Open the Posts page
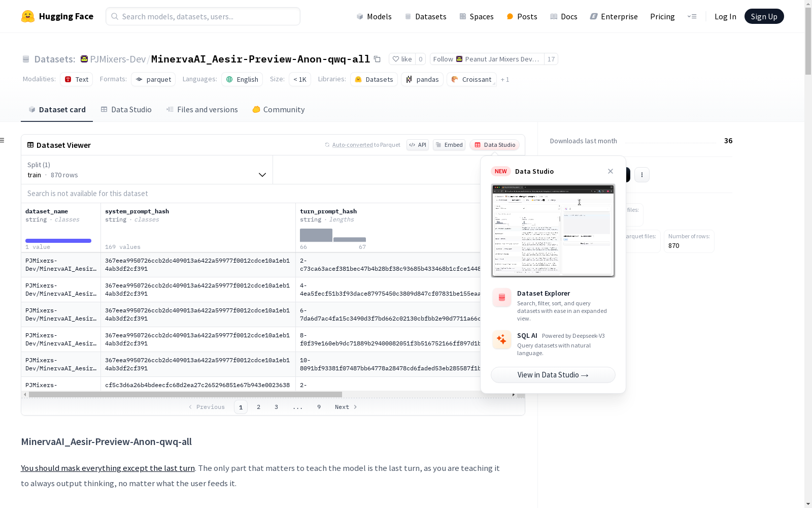The height and width of the screenshot is (508, 812). point(522,16)
